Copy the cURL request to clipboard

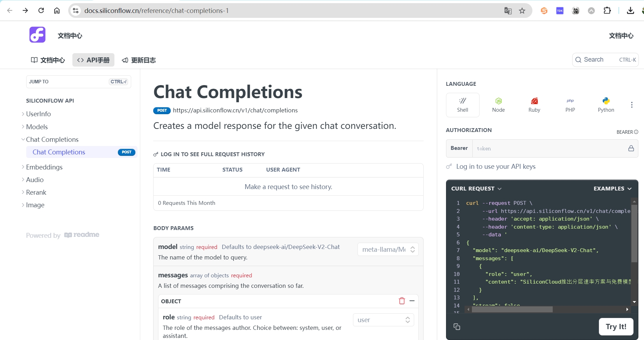457,327
